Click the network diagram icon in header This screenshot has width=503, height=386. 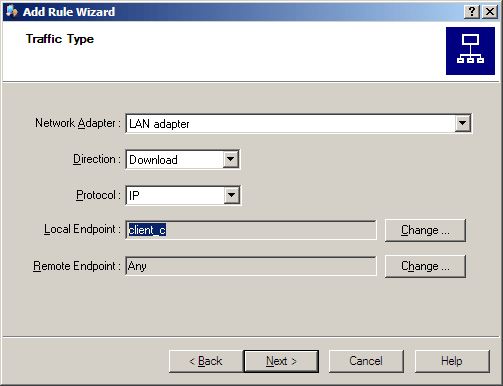point(470,51)
